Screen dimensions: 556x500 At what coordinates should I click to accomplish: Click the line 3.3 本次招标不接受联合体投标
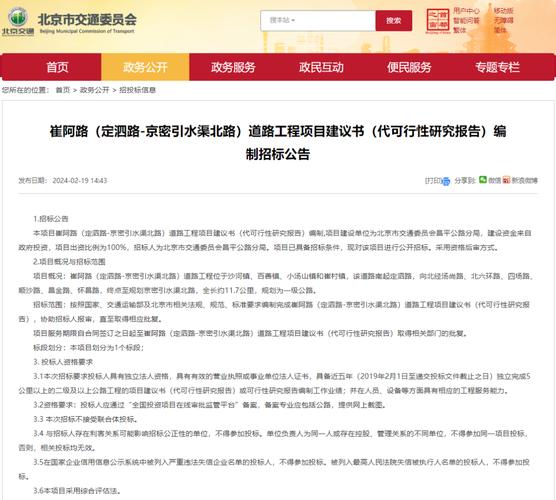85,419
